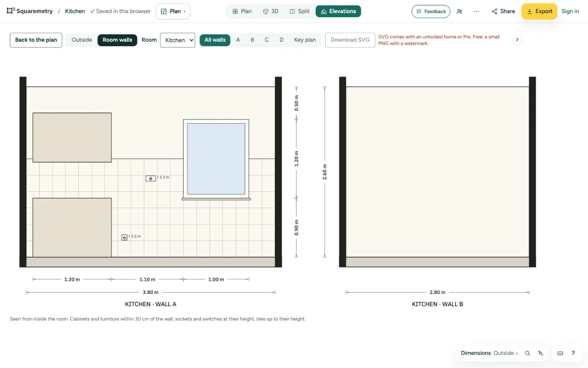The image size is (588, 368).
Task: Select the All walls option
Action: 215,40
